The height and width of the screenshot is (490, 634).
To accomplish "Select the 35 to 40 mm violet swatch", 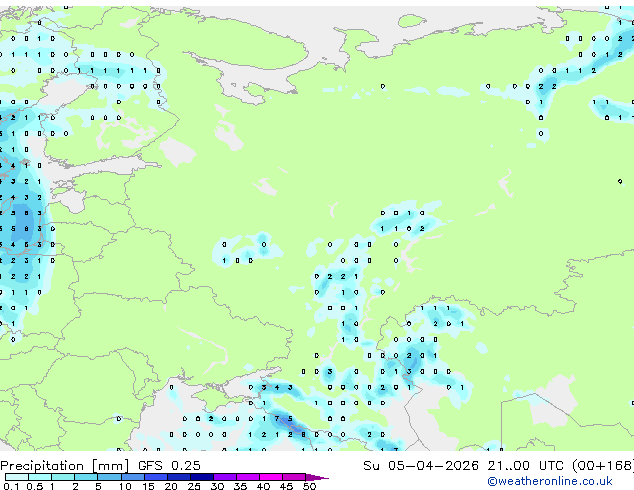I will [x=248, y=477].
